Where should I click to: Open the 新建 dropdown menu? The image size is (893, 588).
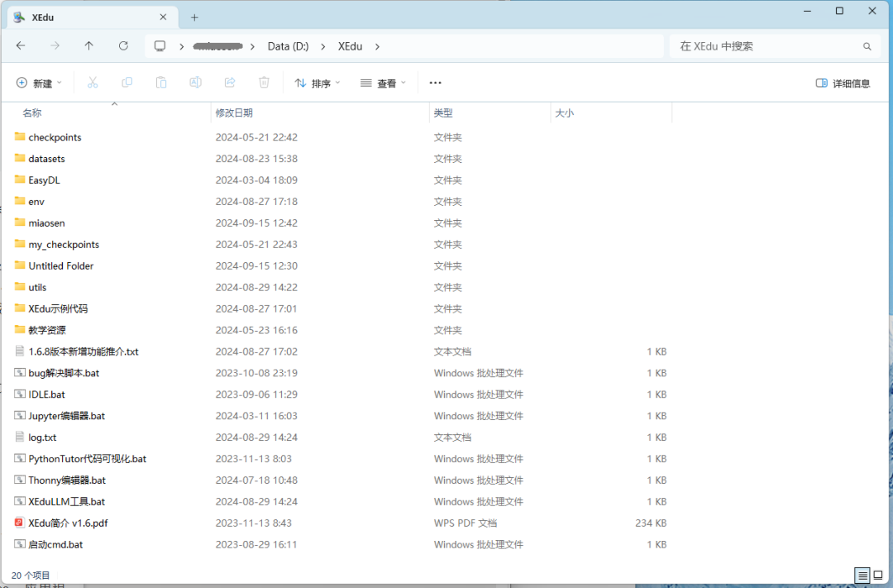point(40,84)
